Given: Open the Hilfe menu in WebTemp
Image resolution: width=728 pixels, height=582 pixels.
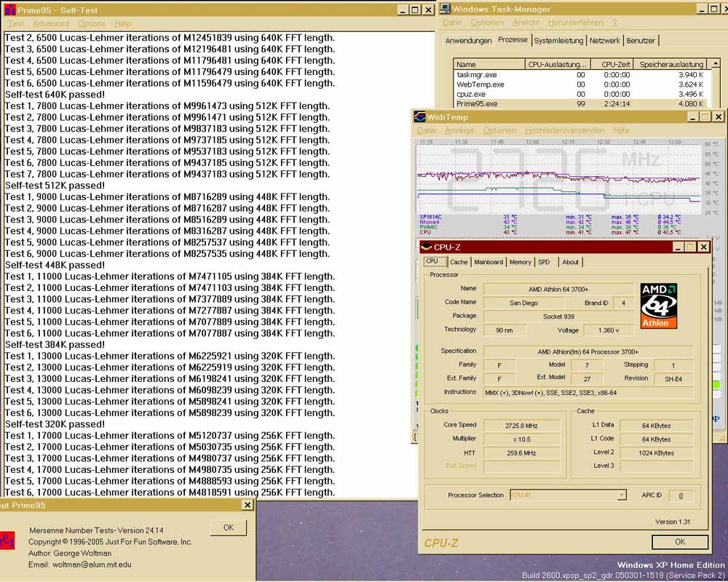Looking at the screenshot, I should pyautogui.click(x=621, y=130).
